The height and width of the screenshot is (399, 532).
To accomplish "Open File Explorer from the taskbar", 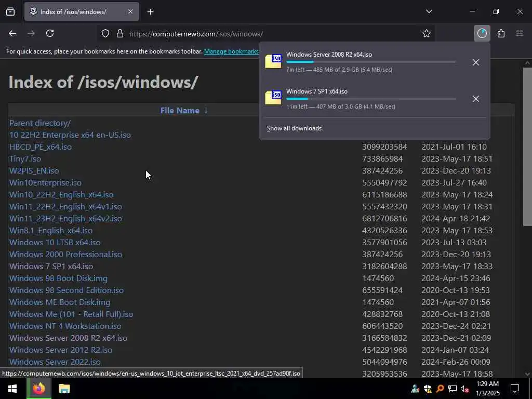I will click(x=64, y=389).
